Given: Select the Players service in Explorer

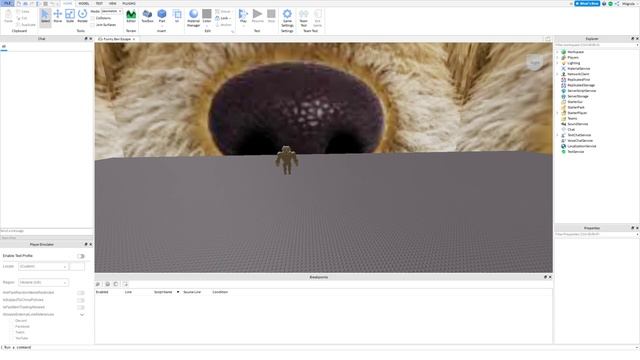Looking at the screenshot, I should point(573,58).
